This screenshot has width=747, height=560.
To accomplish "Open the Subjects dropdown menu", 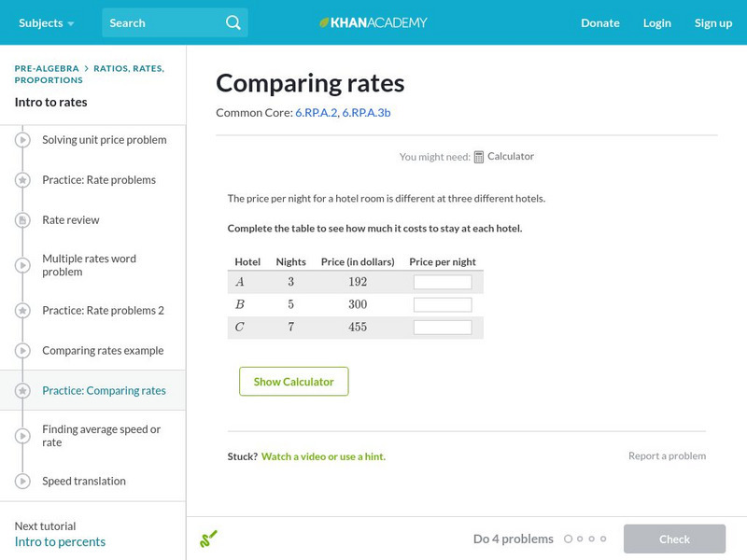I will [x=47, y=22].
